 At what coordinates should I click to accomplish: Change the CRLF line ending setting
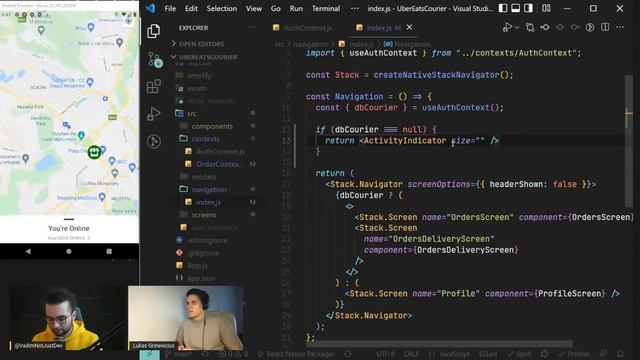pyautogui.click(x=411, y=354)
